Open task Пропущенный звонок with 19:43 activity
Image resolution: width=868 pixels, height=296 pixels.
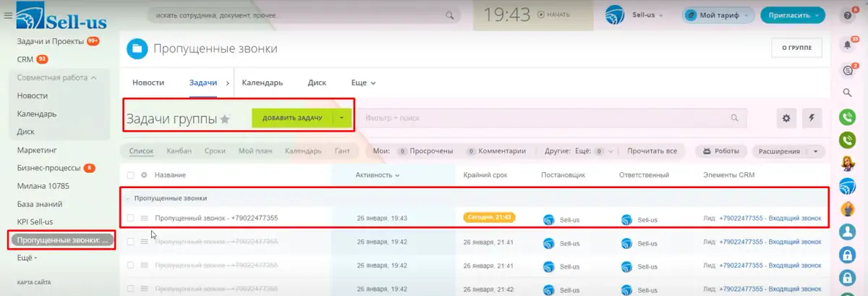216,218
